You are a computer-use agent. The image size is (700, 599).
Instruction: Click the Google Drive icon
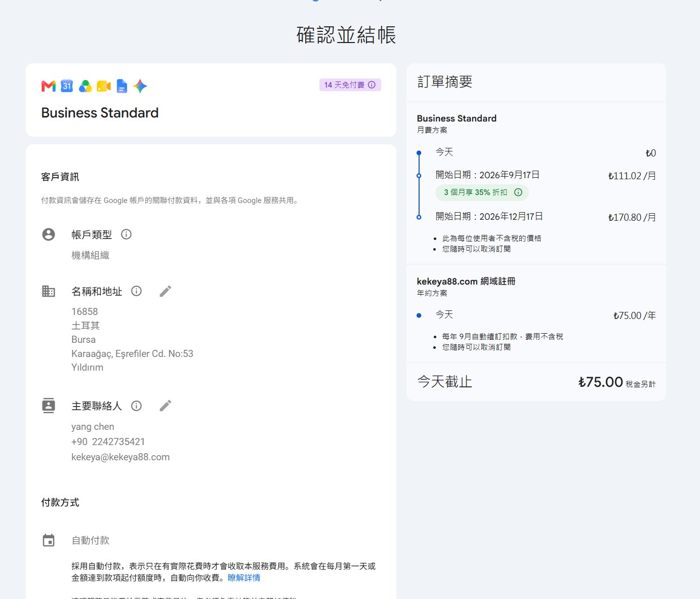[x=86, y=86]
